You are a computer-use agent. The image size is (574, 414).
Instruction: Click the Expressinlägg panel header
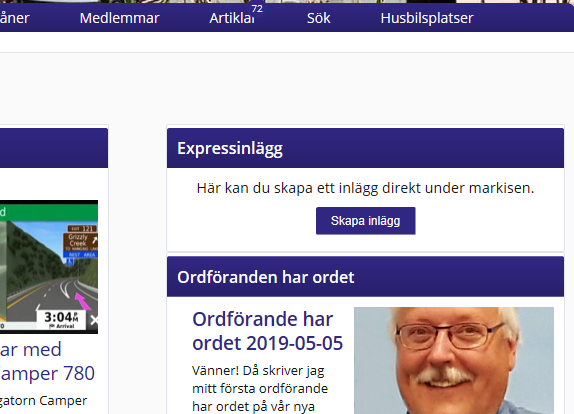point(365,148)
